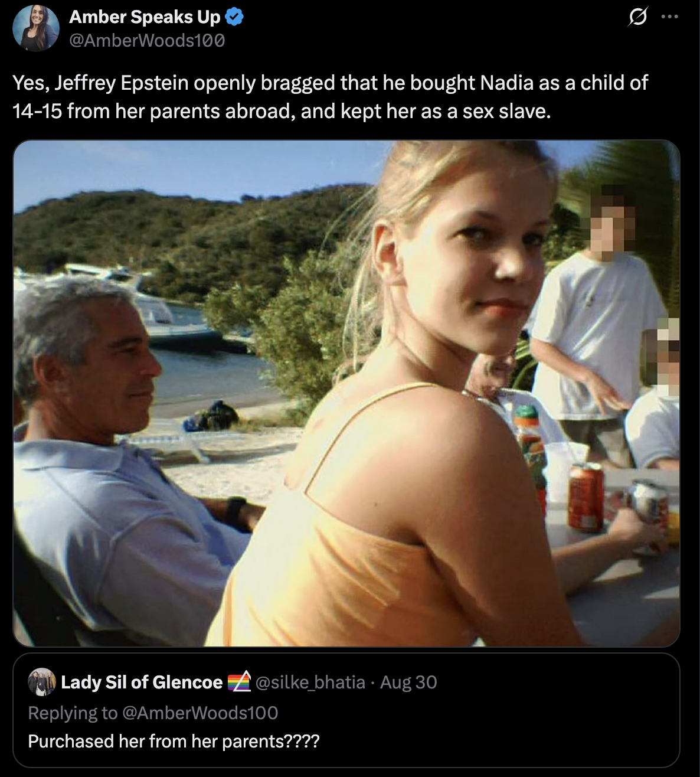Open the three-dot more options menu
Image resolution: width=700 pixels, height=777 pixels.
point(669,17)
